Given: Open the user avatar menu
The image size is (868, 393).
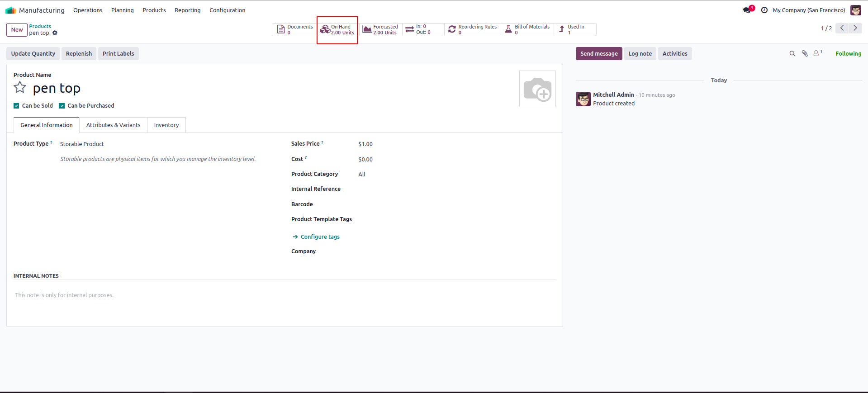Looking at the screenshot, I should click(855, 10).
